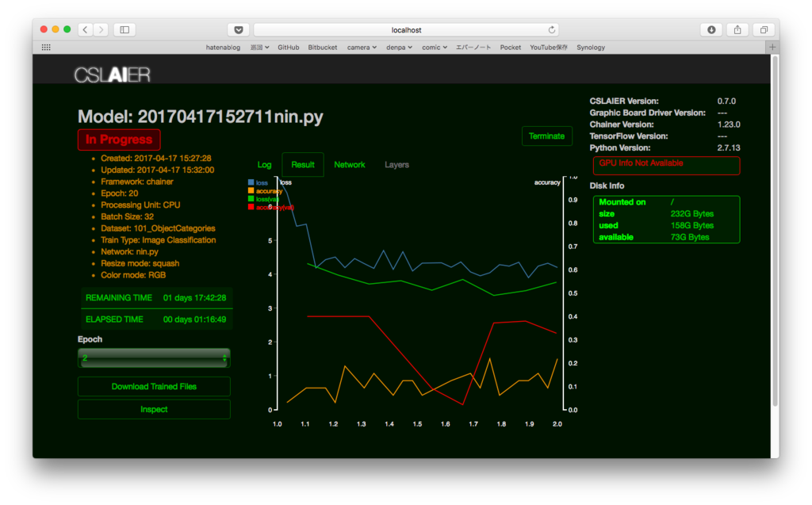Click the CSLAIER Version 0.7.0 value

[x=726, y=101]
